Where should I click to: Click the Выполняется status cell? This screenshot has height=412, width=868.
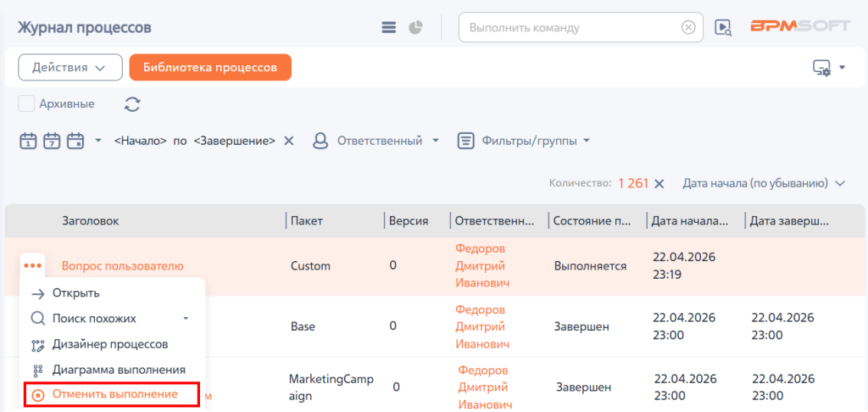(x=590, y=266)
